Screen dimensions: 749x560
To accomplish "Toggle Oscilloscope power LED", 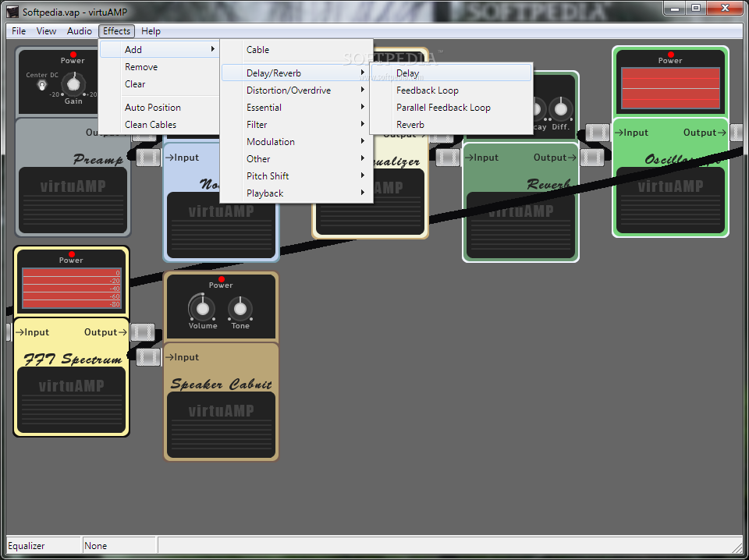I will [x=671, y=55].
